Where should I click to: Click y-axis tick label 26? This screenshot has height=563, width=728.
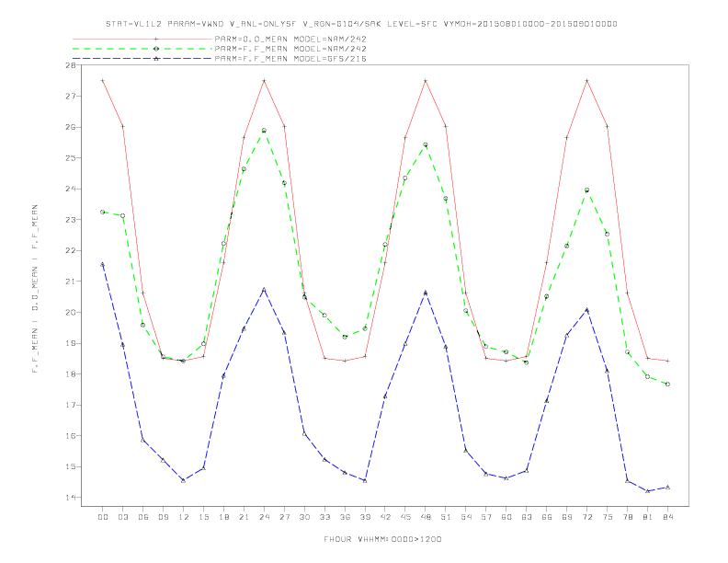(71, 127)
